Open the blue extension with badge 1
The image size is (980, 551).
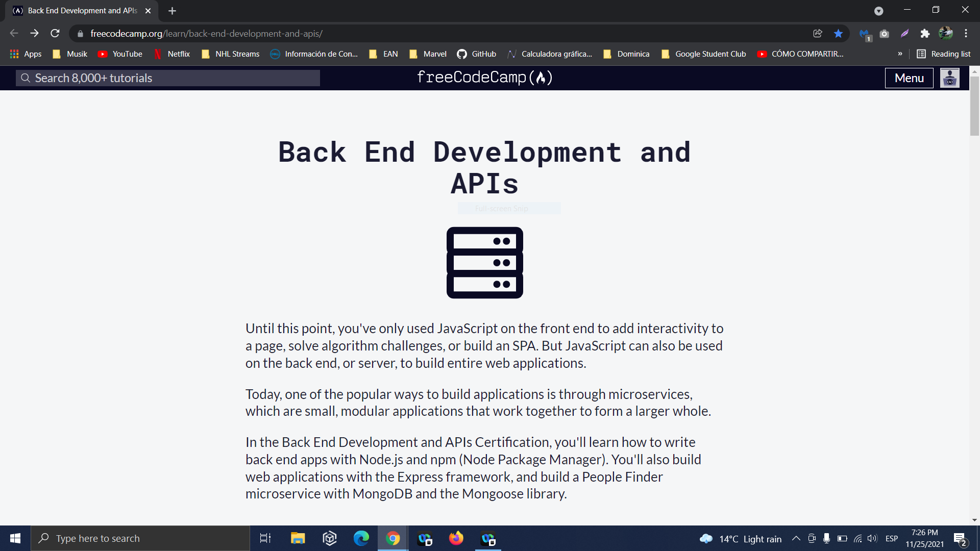(865, 34)
